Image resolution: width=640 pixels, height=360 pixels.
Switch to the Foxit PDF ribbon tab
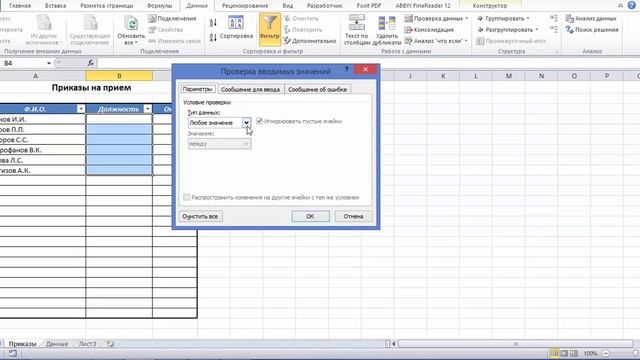pos(369,6)
